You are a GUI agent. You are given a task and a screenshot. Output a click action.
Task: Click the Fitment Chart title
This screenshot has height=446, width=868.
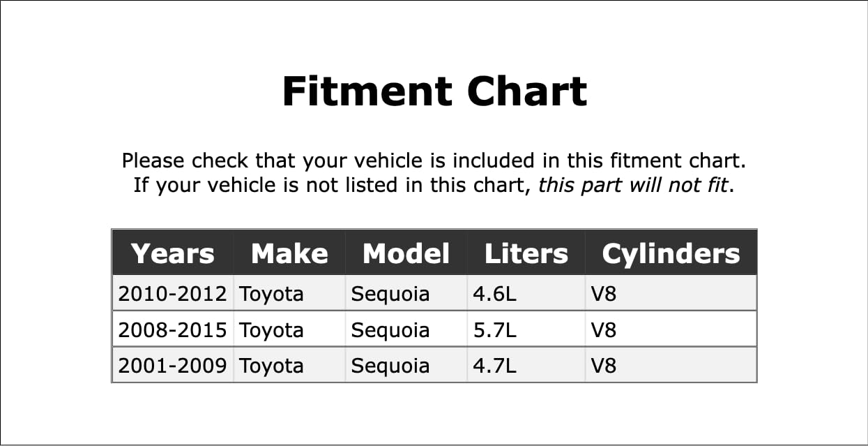[434, 91]
